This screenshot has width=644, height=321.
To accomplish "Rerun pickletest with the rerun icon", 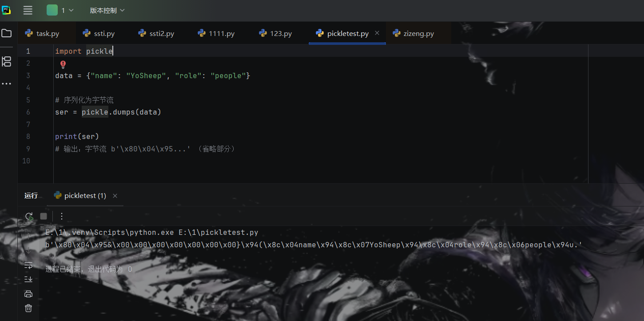I will 29,216.
